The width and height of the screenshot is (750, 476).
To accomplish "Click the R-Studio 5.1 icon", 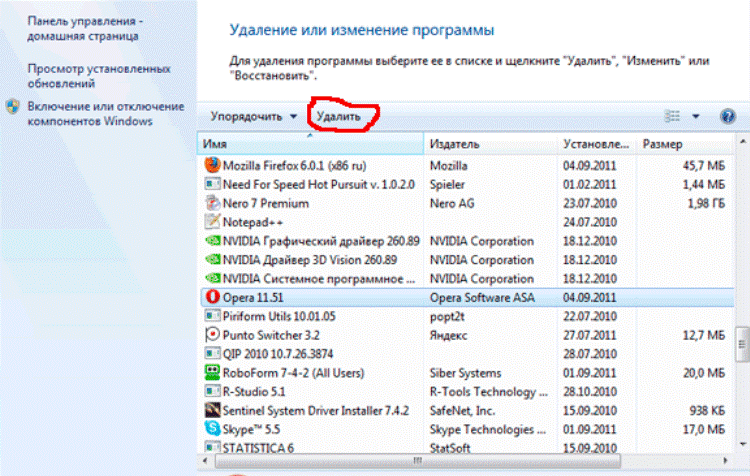I will (212, 391).
